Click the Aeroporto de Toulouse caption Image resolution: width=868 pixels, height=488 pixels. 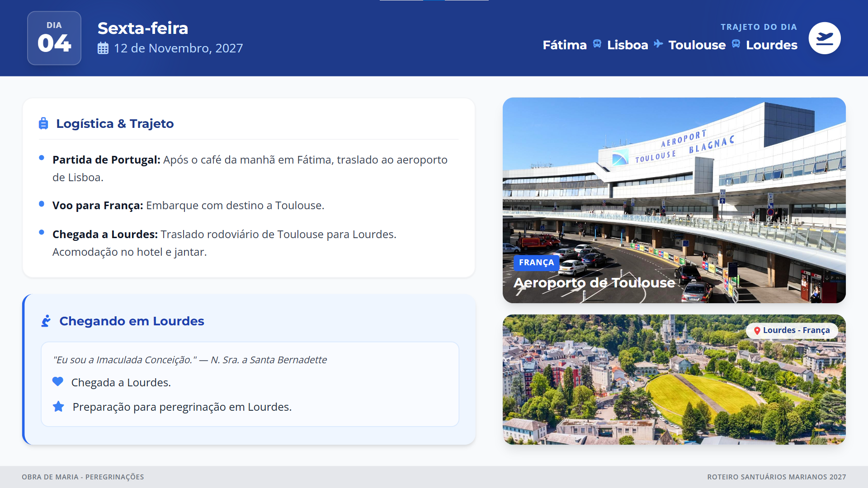594,283
